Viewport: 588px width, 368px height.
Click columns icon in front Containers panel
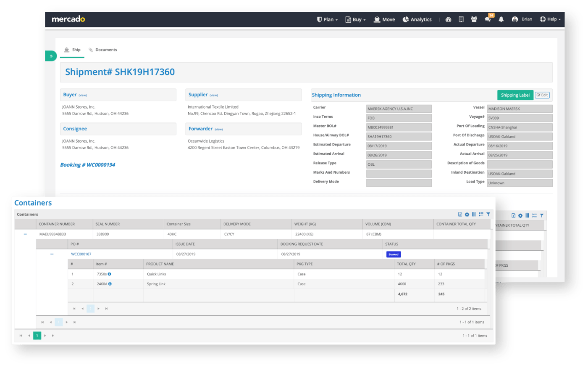coord(474,214)
